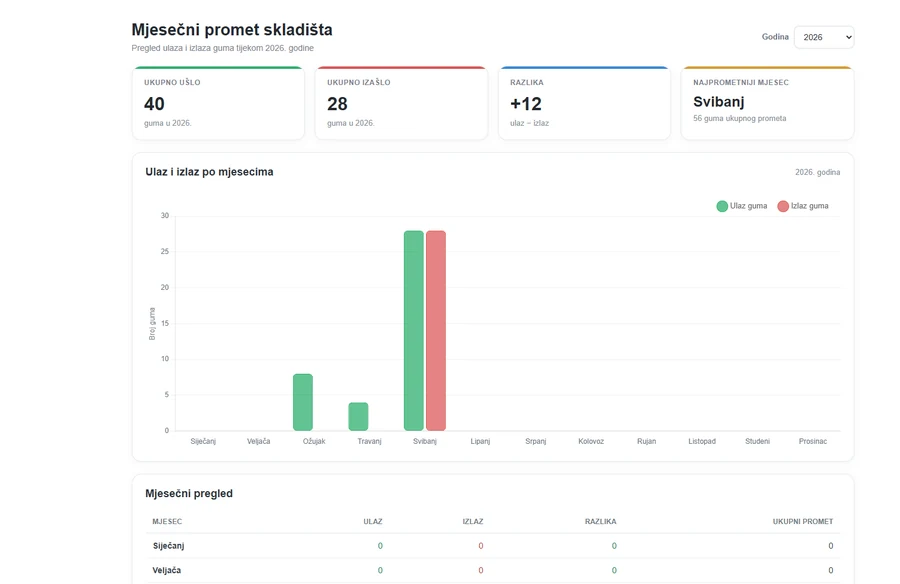
Task: Click the Srpanj axis label
Action: pyautogui.click(x=536, y=441)
